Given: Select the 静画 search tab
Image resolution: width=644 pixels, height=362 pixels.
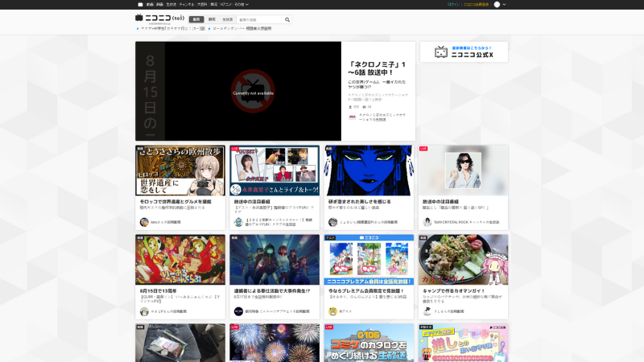Looking at the screenshot, I should pos(212,19).
